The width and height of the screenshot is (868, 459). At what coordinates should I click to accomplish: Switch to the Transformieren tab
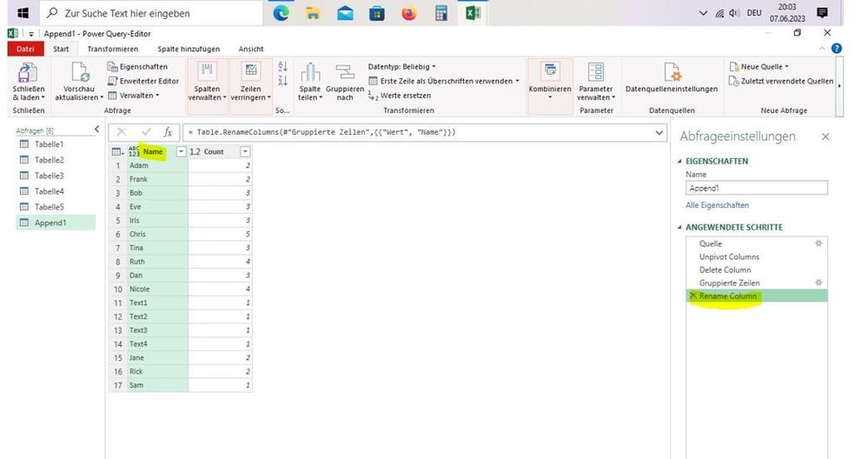click(112, 49)
